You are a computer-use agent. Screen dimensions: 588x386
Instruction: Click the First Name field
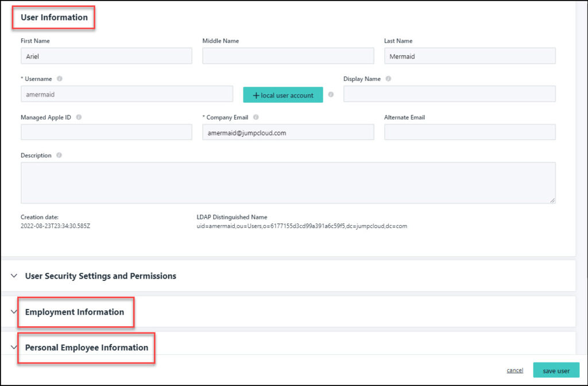(106, 56)
